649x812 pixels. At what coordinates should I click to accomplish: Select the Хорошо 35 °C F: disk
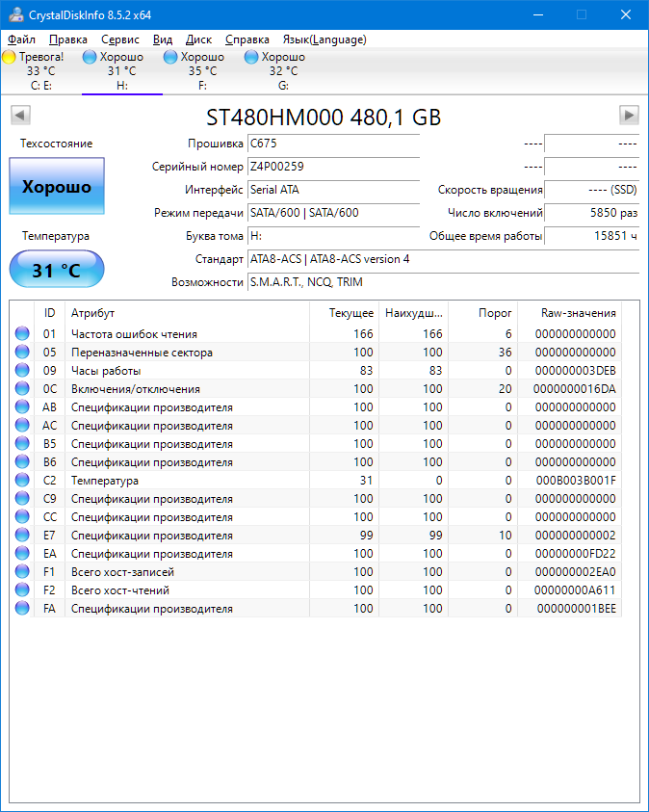pos(202,71)
